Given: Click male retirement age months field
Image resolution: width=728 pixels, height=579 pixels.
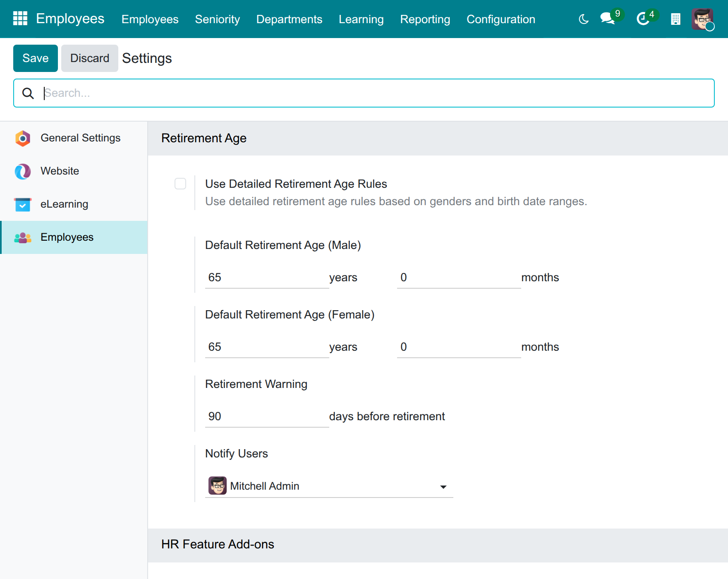Looking at the screenshot, I should (x=459, y=278).
